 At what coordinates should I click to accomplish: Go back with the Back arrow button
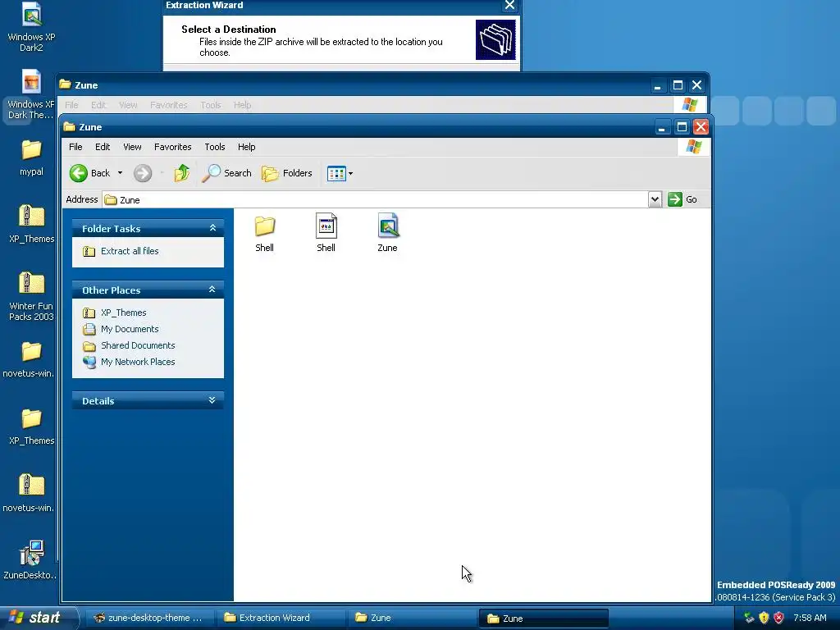point(89,173)
